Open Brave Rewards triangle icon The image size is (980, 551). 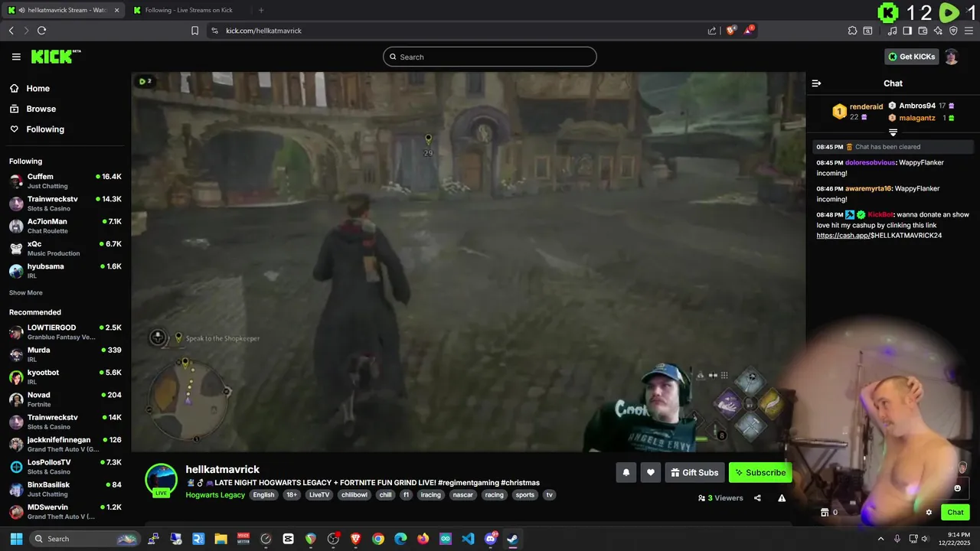(750, 31)
